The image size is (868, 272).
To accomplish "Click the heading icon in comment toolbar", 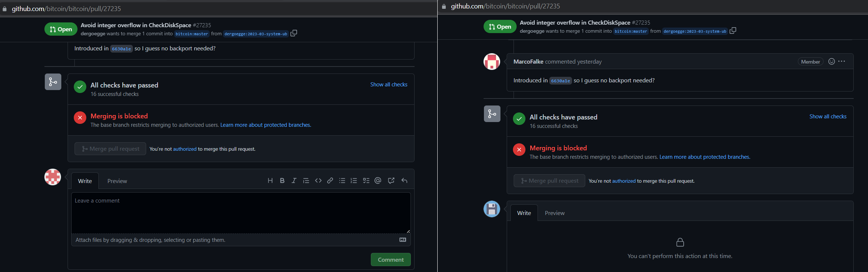I will click(270, 180).
